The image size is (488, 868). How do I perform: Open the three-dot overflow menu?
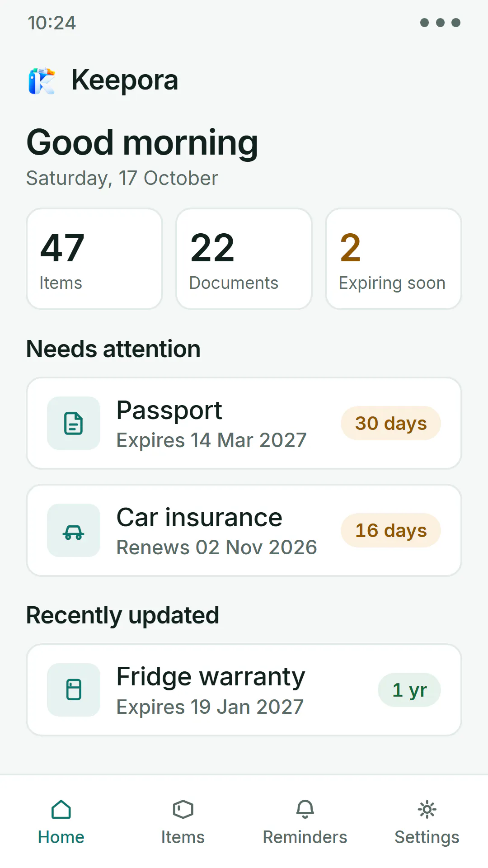tap(440, 23)
